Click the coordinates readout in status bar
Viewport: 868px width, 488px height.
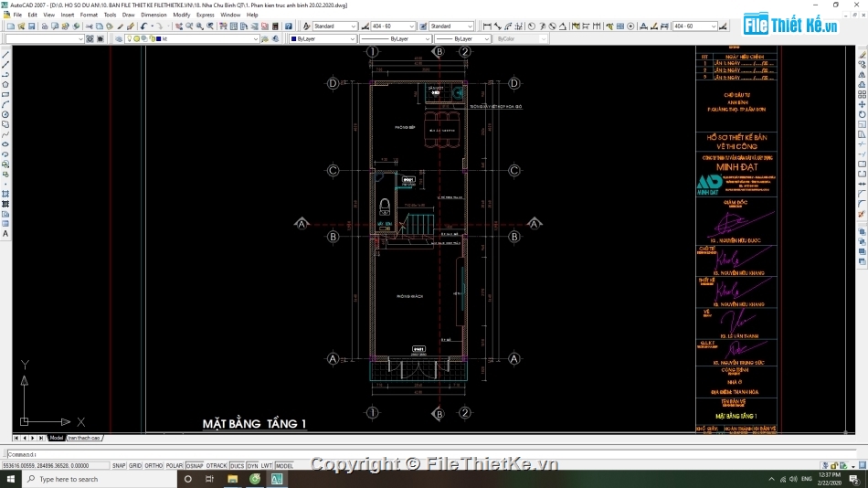[x=55, y=466]
